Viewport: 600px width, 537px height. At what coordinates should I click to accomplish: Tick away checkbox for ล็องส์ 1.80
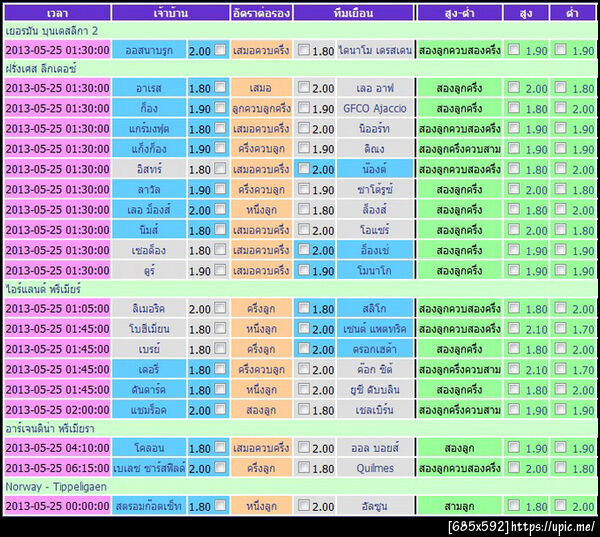click(304, 209)
